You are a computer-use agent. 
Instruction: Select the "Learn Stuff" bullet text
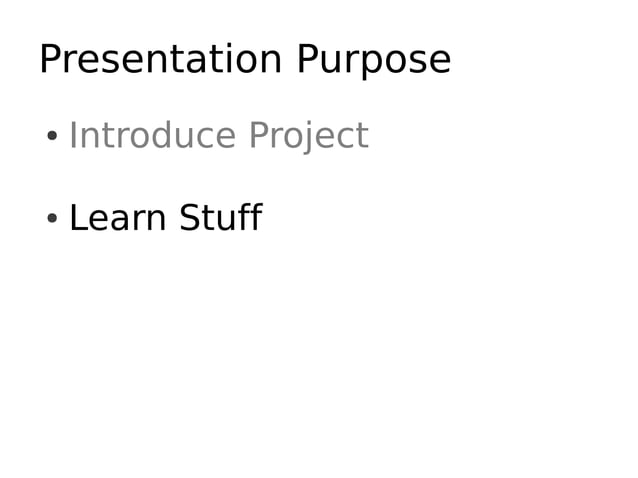click(x=165, y=218)
